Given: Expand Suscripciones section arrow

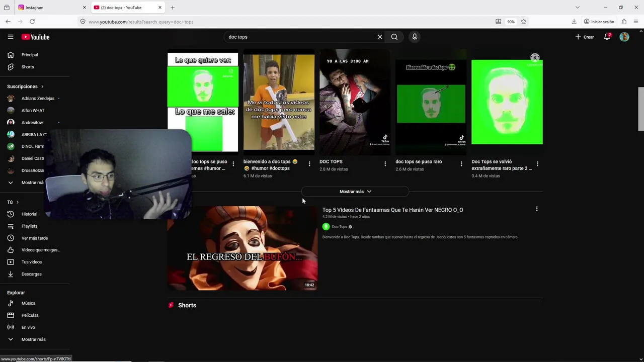Looking at the screenshot, I should tap(42, 86).
